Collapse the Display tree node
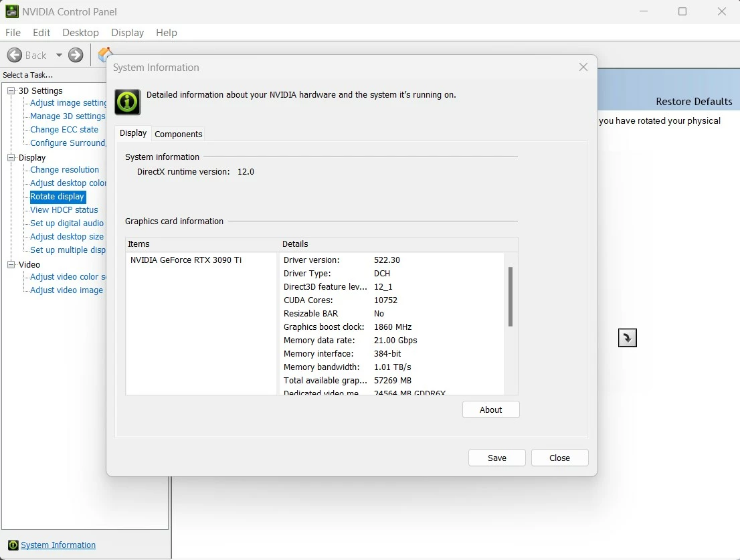740x560 pixels. point(11,158)
